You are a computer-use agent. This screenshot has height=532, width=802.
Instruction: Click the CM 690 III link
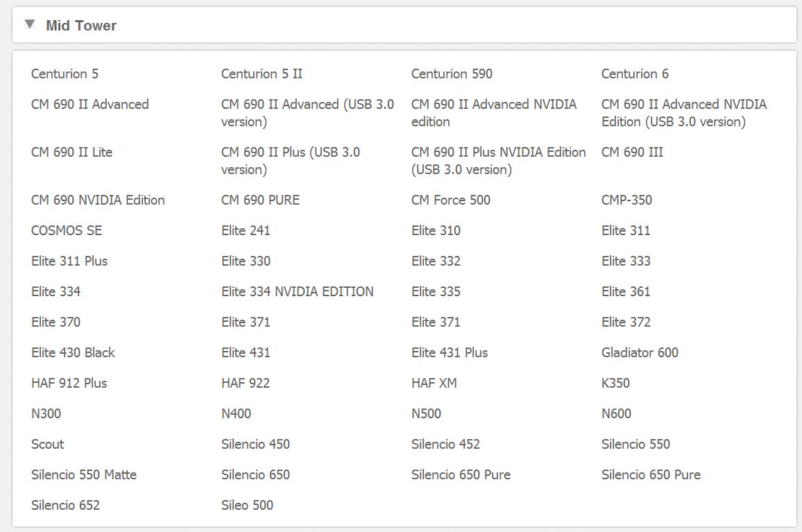(x=632, y=152)
